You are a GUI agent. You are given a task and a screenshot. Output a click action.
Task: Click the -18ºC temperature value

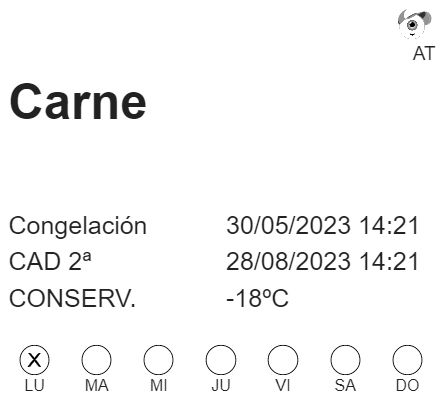coord(257,298)
